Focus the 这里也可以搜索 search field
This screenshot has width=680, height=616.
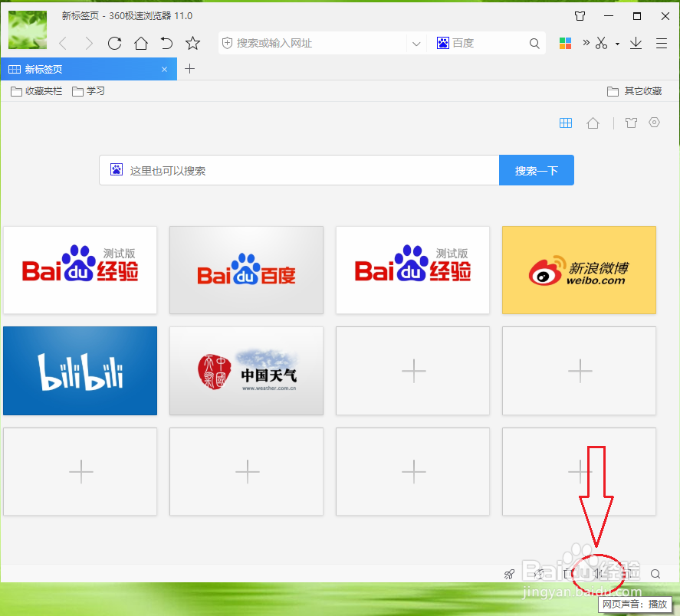(299, 170)
